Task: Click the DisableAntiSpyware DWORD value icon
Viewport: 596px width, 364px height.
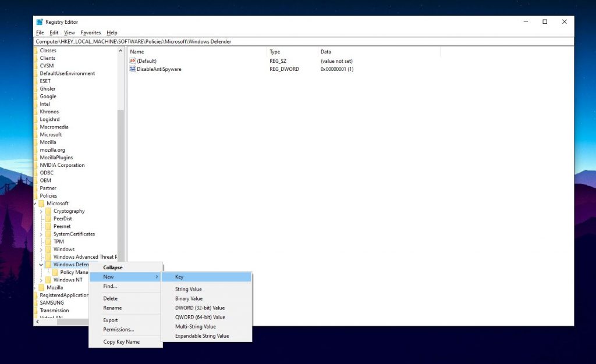Action: [133, 69]
